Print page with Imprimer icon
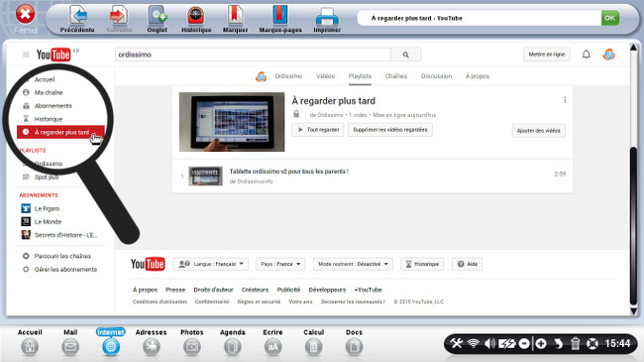The height and width of the screenshot is (362, 644). coord(327,17)
